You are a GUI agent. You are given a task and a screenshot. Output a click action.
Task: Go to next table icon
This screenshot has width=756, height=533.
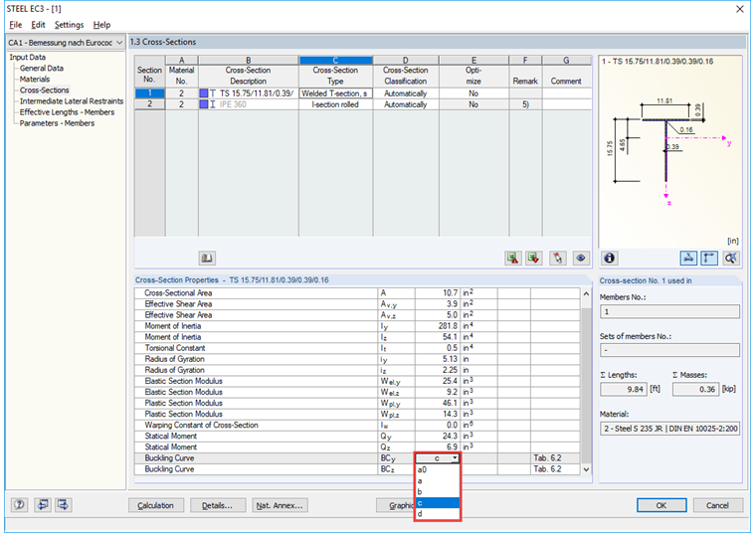coord(63,505)
